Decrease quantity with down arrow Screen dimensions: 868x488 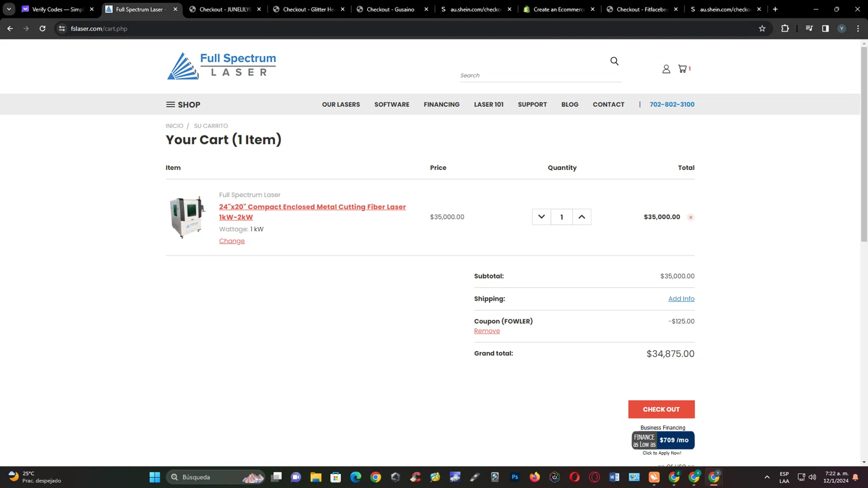point(541,217)
